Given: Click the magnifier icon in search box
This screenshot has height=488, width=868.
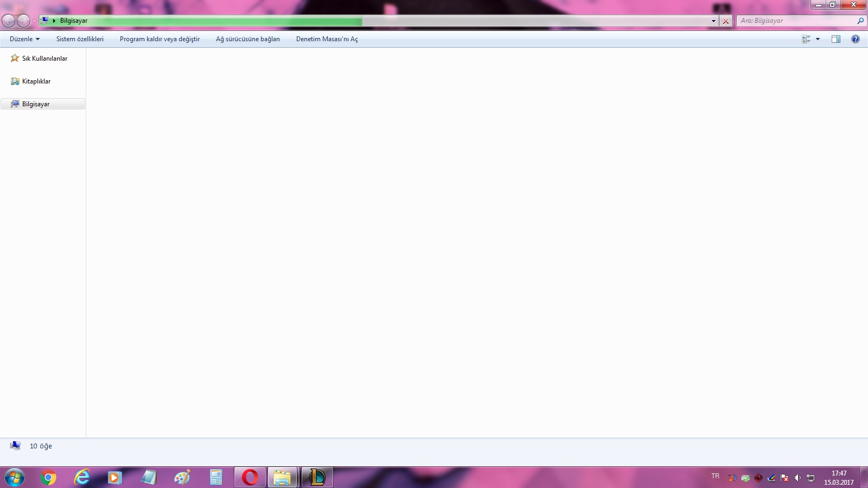Looking at the screenshot, I should 860,21.
